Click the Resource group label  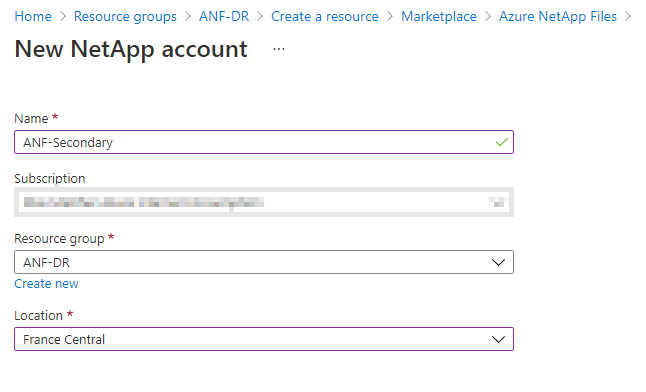click(x=59, y=239)
